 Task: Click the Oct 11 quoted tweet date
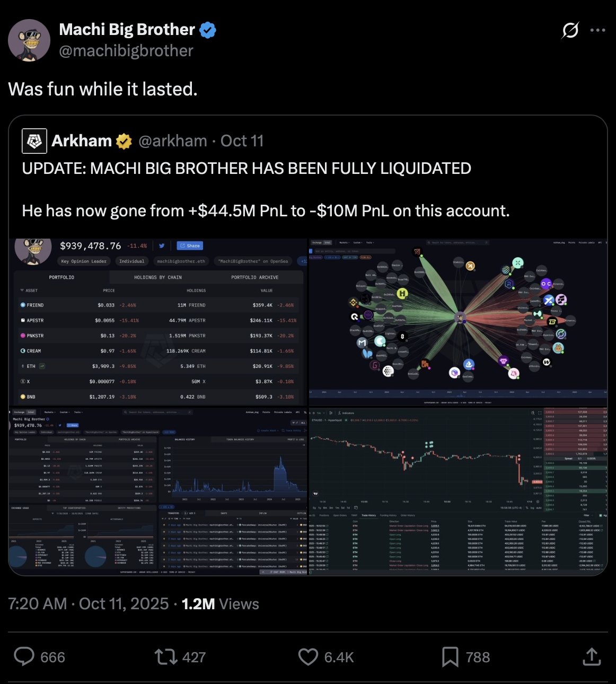(x=242, y=141)
